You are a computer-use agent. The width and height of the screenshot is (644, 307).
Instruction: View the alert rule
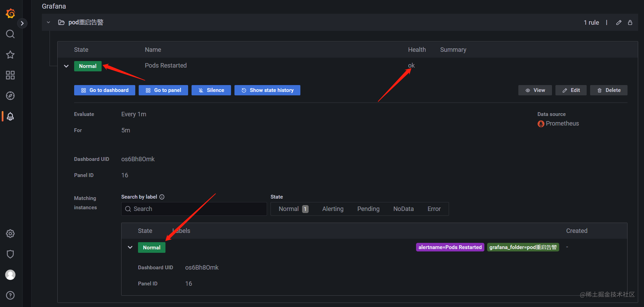point(535,90)
